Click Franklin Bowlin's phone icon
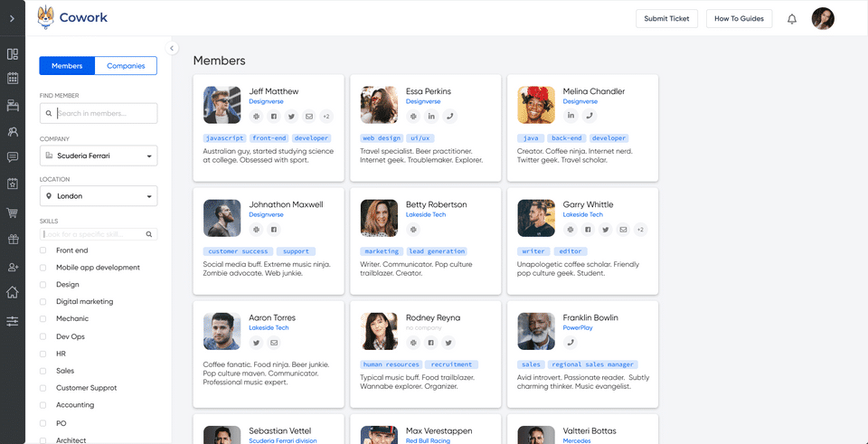Viewport: 868px width, 444px height. pos(571,343)
